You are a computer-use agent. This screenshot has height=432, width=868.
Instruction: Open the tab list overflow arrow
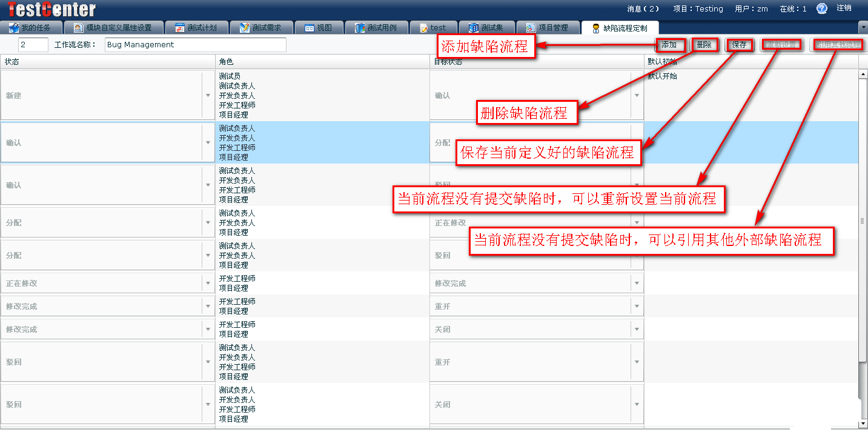click(x=863, y=27)
